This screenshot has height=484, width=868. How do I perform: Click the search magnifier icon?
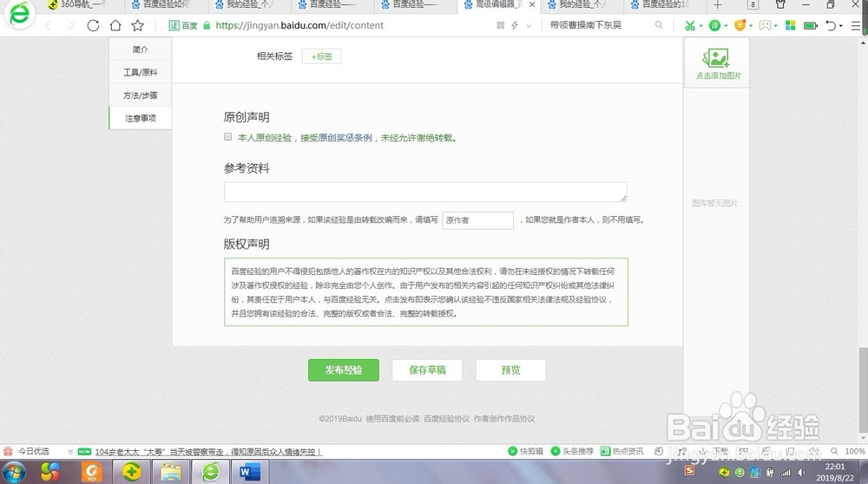point(659,25)
